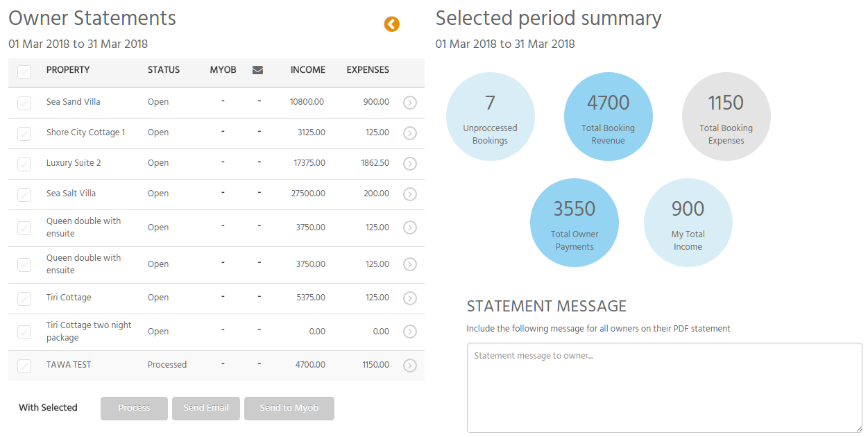This screenshot has width=868, height=437.
Task: Open Luxury Suite 2 details arrow
Action: [410, 164]
